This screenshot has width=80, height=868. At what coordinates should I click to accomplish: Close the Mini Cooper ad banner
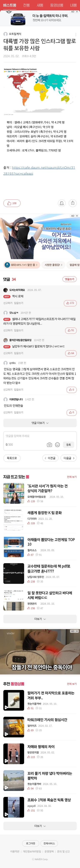tap(77, 11)
